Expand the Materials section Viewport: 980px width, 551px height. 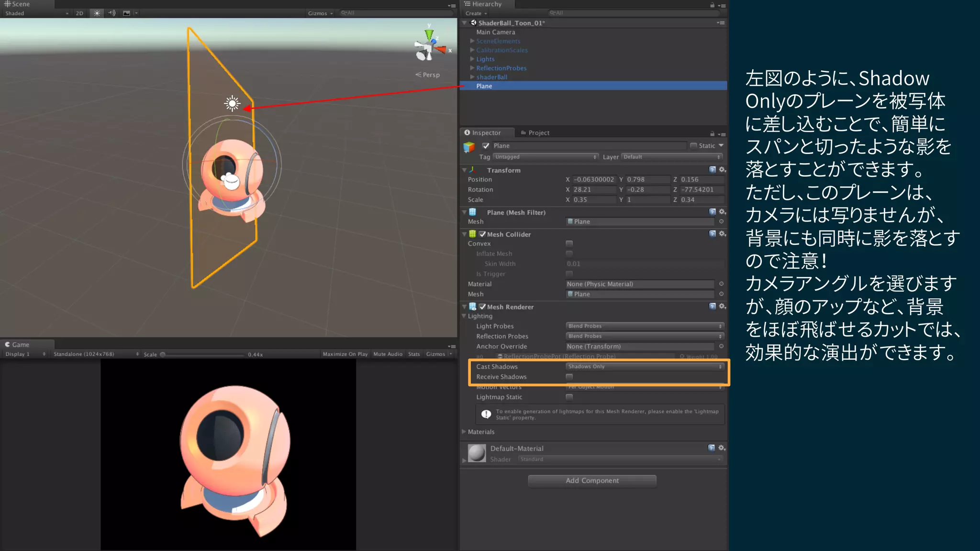click(464, 431)
